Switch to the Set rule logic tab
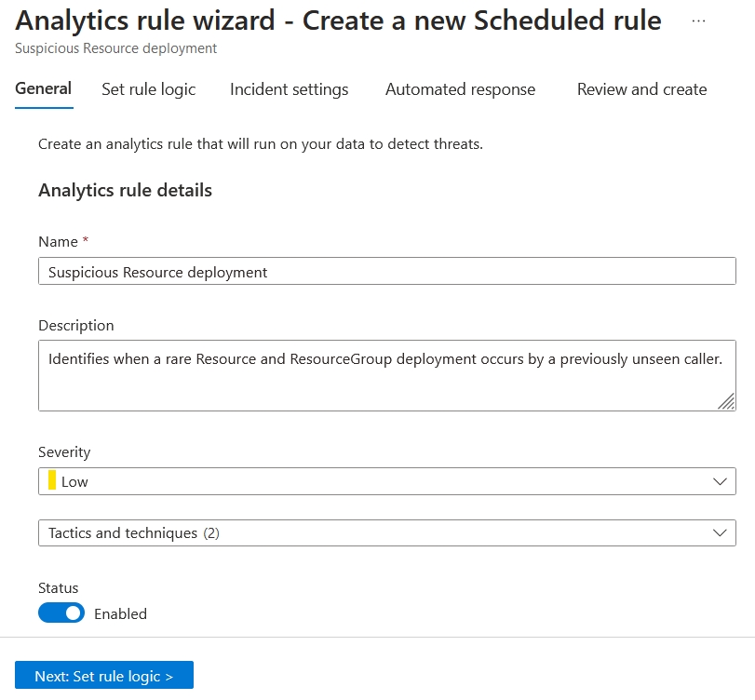The height and width of the screenshot is (700, 755). [148, 89]
